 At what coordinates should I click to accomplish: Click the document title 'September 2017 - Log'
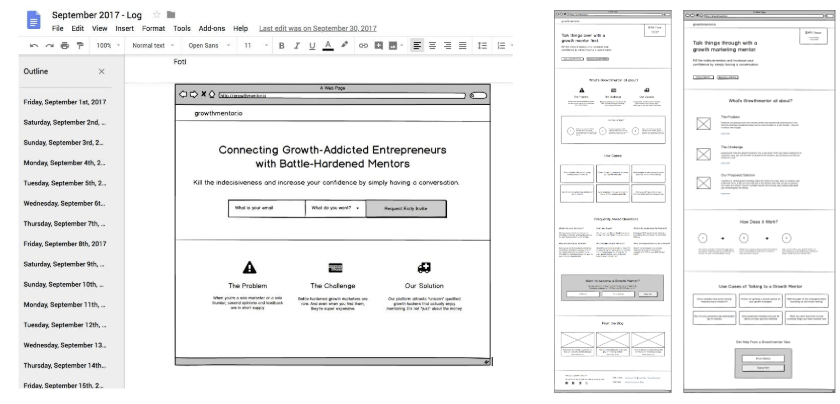97,15
